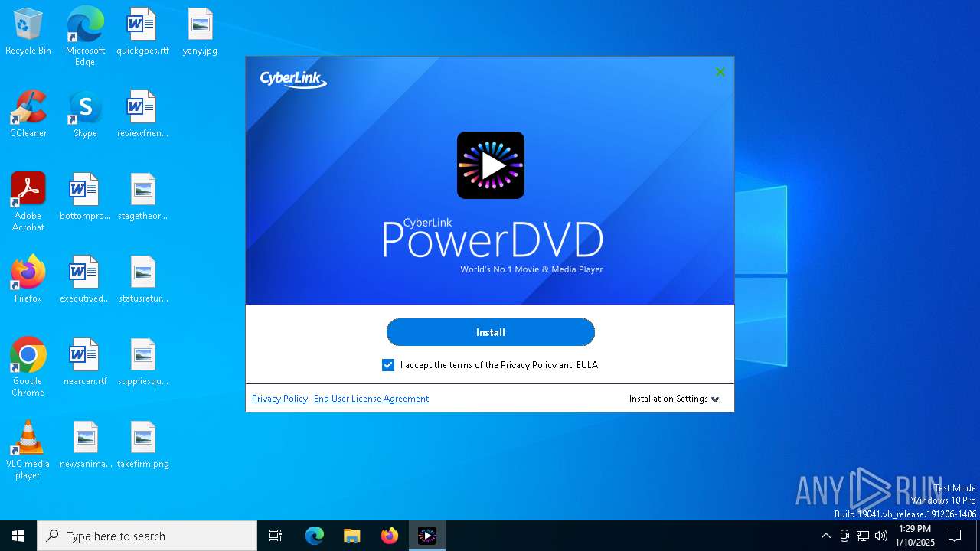The image size is (980, 551).
Task: Open the volume control tray icon
Action: (881, 536)
